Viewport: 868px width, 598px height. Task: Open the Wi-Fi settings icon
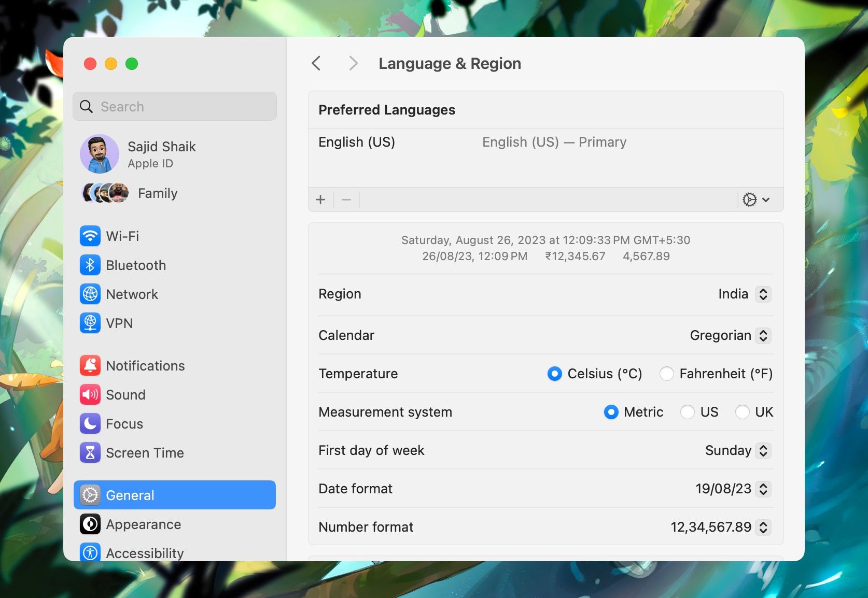90,236
